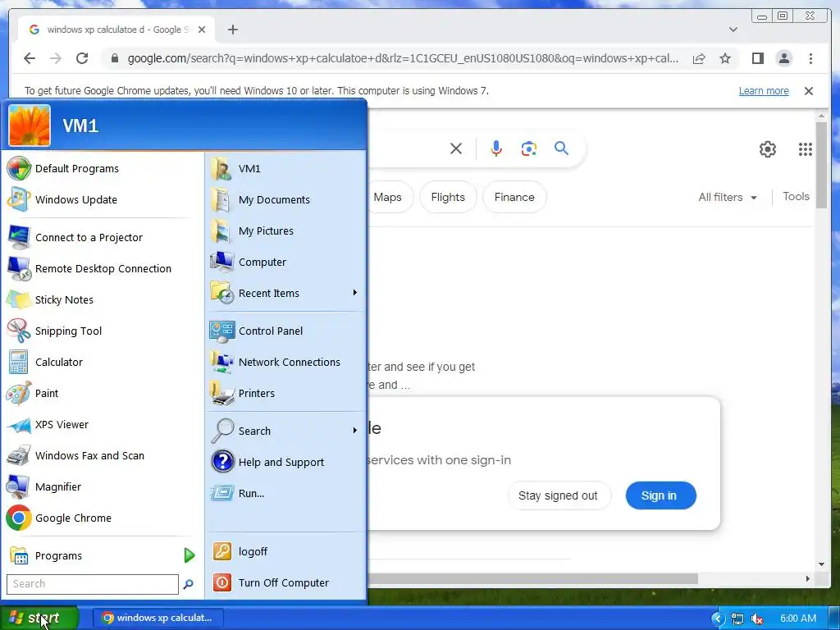Open the All filters dropdown
The image size is (840, 630).
(x=728, y=197)
